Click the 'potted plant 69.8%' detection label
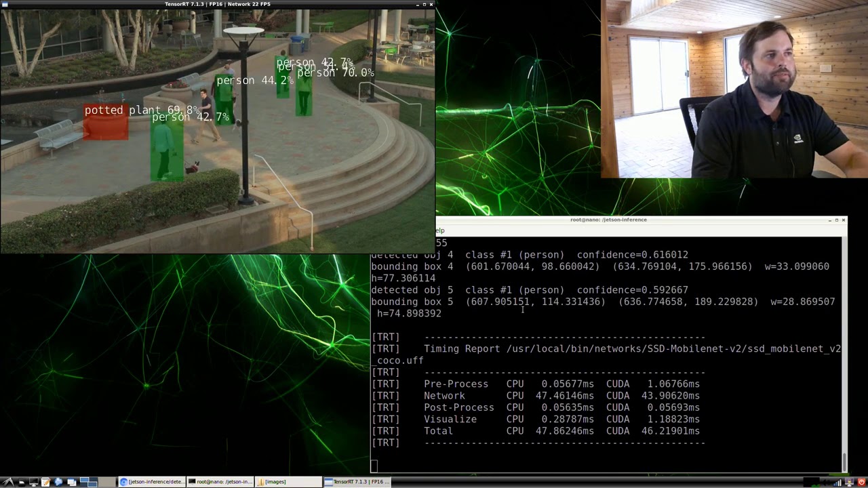The image size is (868, 488). [142, 110]
